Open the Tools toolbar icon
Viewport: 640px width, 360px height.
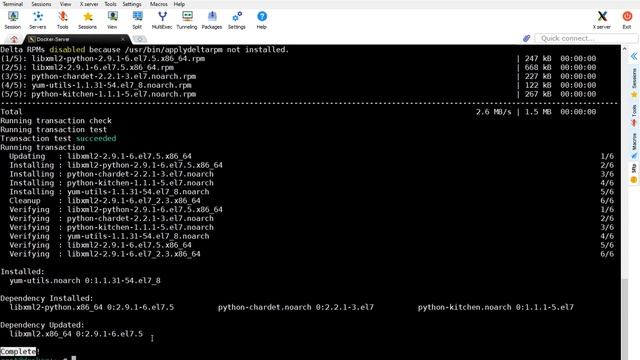tap(62, 20)
